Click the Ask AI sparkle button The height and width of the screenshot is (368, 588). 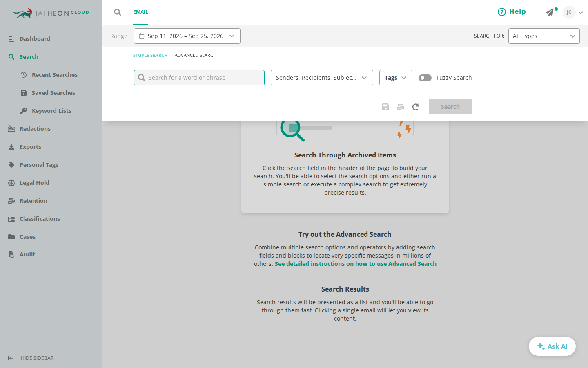552,346
